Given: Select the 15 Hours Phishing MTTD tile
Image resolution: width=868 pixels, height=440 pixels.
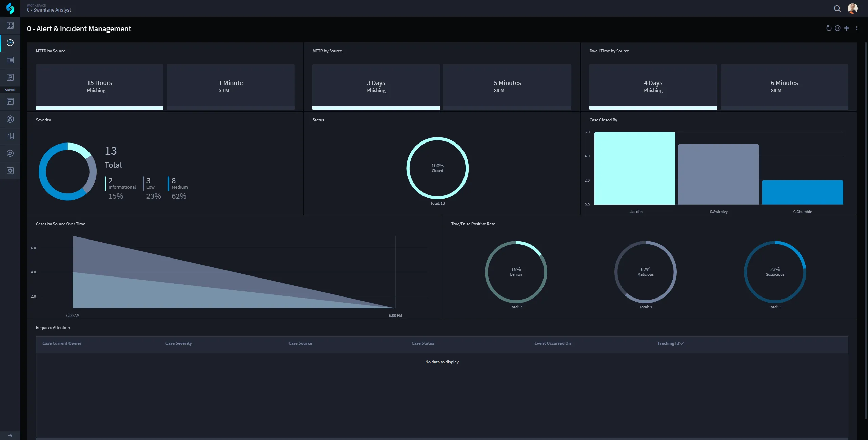Looking at the screenshot, I should (99, 87).
